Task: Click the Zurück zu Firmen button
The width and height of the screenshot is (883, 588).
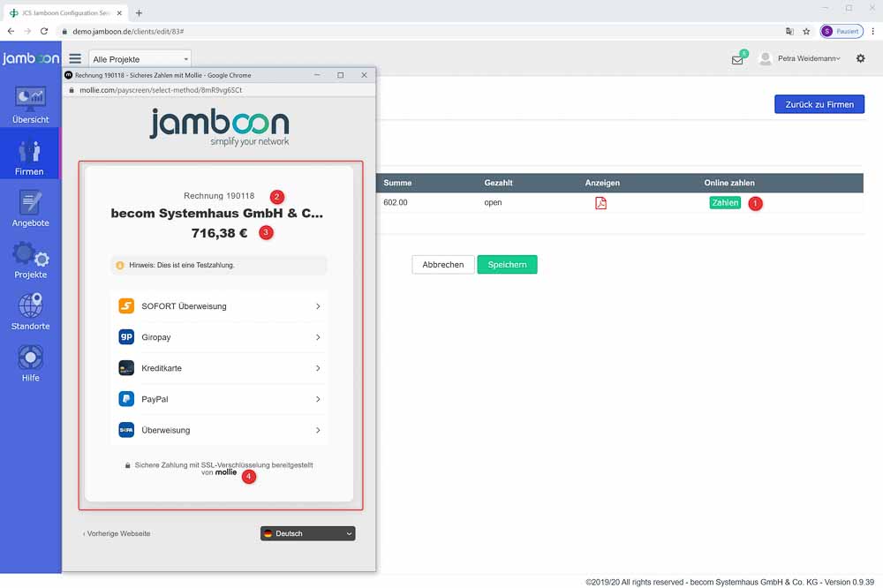Action: tap(819, 104)
